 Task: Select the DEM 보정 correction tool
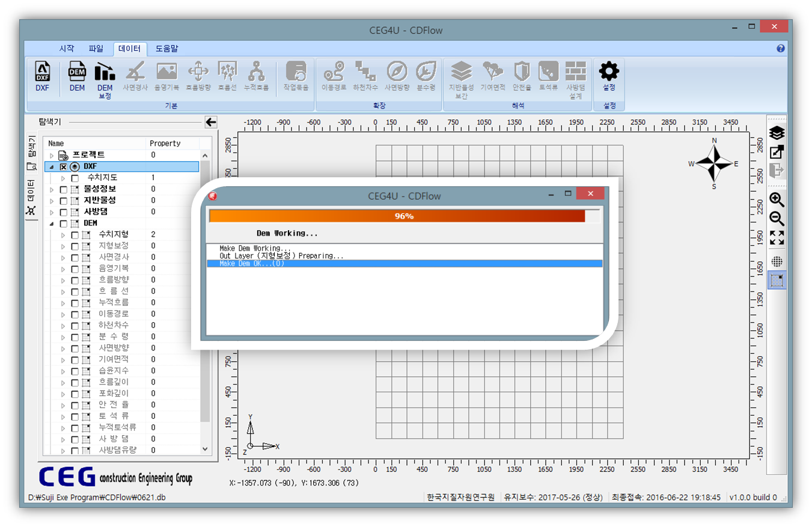(x=105, y=79)
